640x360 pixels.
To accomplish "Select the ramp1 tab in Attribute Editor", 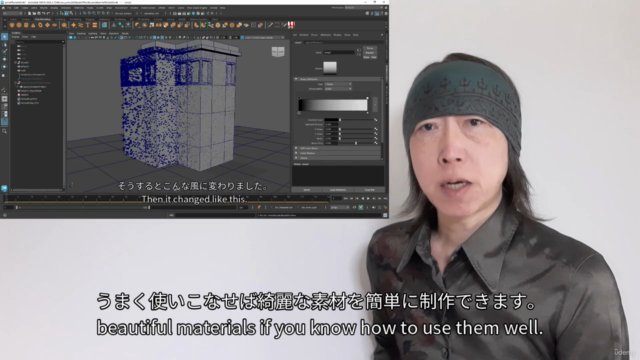I will coord(298,42).
